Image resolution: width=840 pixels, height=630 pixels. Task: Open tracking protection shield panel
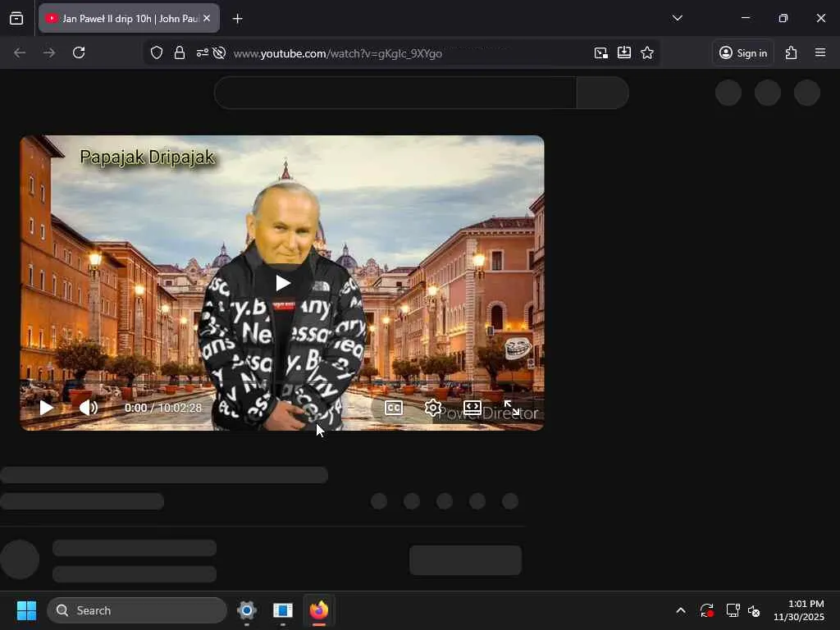coord(157,52)
